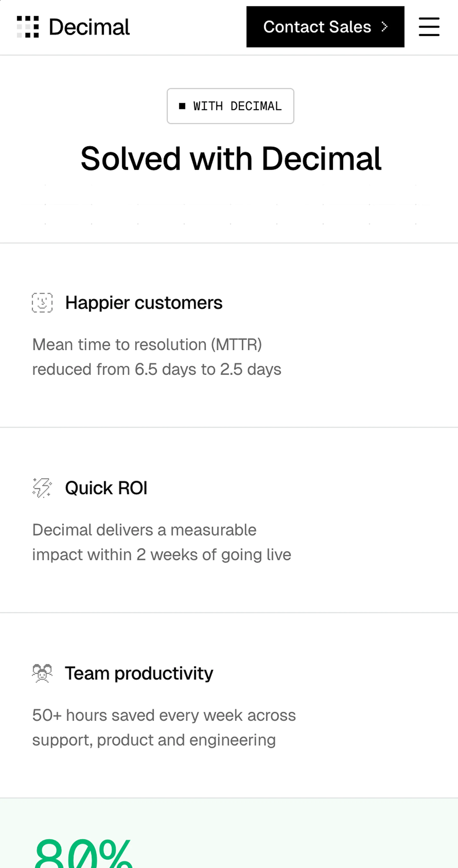Click the arrow chevron inside Contact Sales
The image size is (458, 868).
pos(384,27)
